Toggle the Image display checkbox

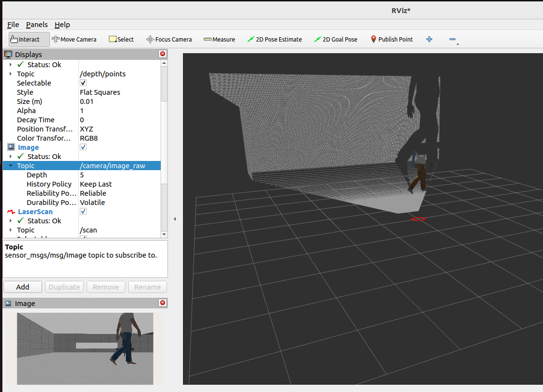[x=83, y=147]
